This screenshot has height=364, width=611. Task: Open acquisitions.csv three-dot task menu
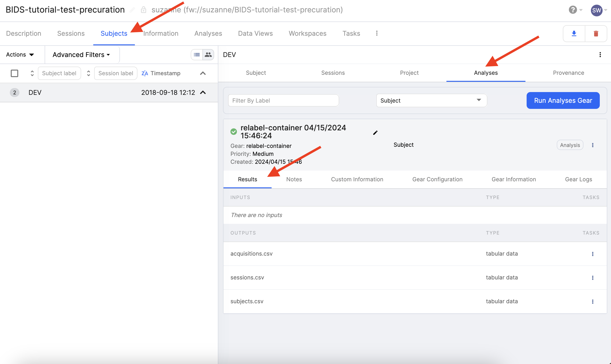(x=593, y=254)
